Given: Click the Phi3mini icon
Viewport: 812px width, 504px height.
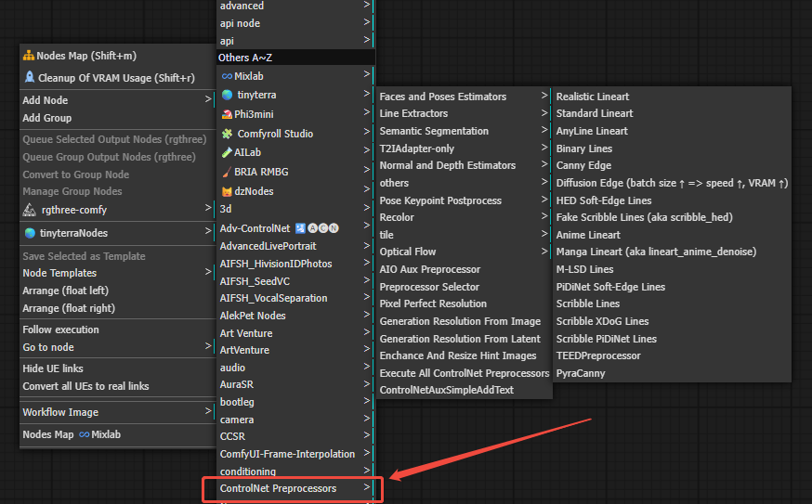Looking at the screenshot, I should point(227,115).
